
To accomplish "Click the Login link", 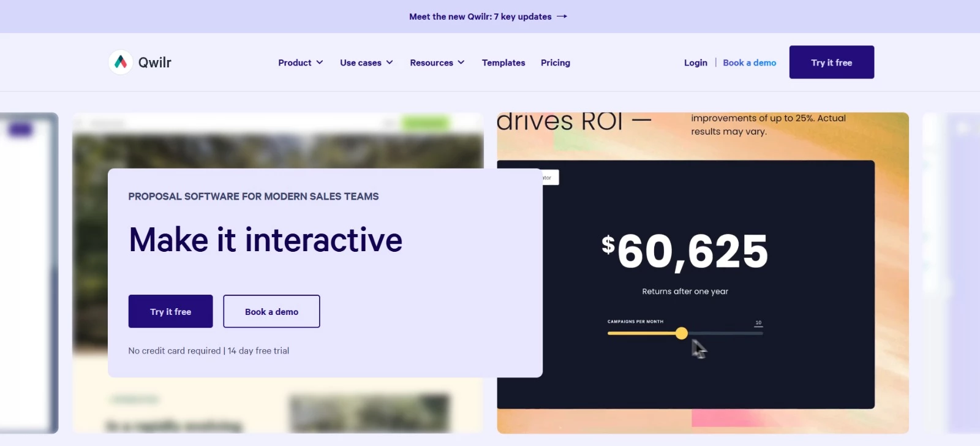I will point(696,62).
